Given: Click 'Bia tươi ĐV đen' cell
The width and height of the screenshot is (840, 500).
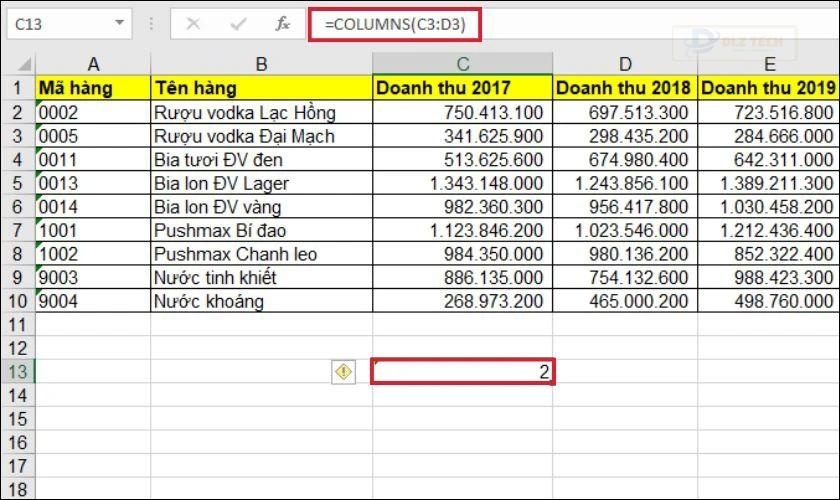Looking at the screenshot, I should pos(261,160).
